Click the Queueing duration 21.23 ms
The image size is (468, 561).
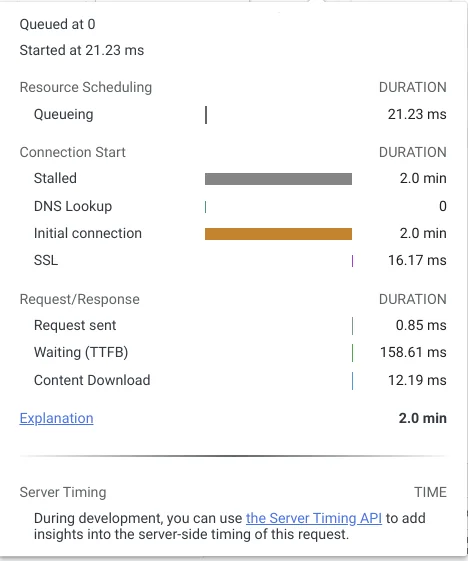click(417, 114)
